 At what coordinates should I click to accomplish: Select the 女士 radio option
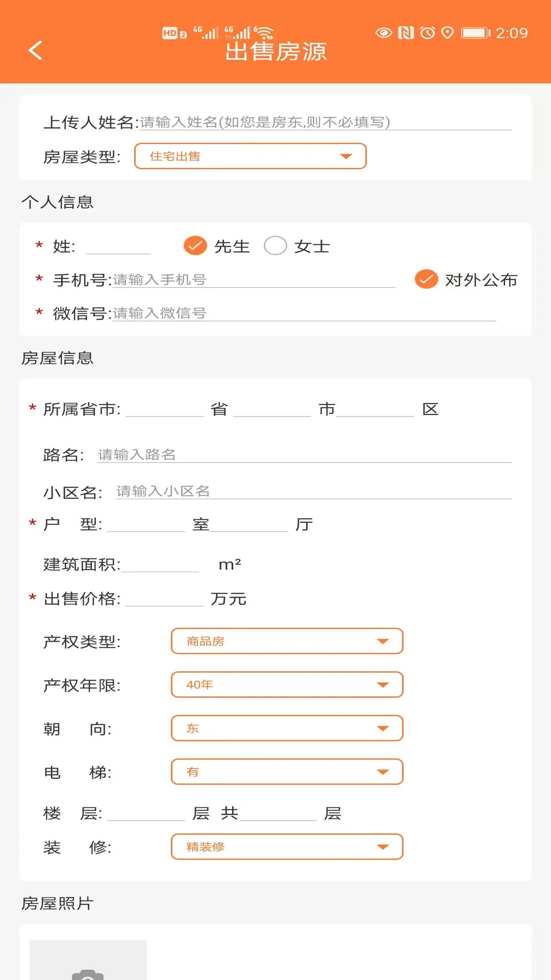(276, 245)
